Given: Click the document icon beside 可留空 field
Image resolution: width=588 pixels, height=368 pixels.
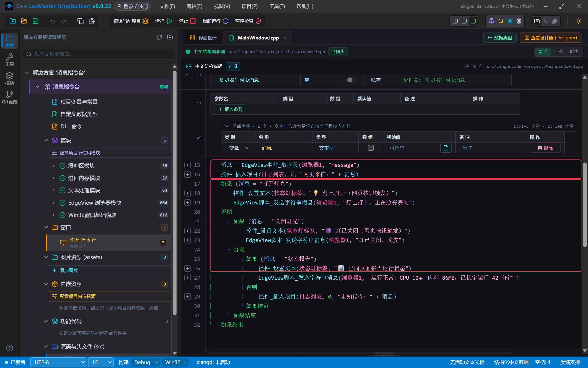Looking at the screenshot, I should click(446, 148).
